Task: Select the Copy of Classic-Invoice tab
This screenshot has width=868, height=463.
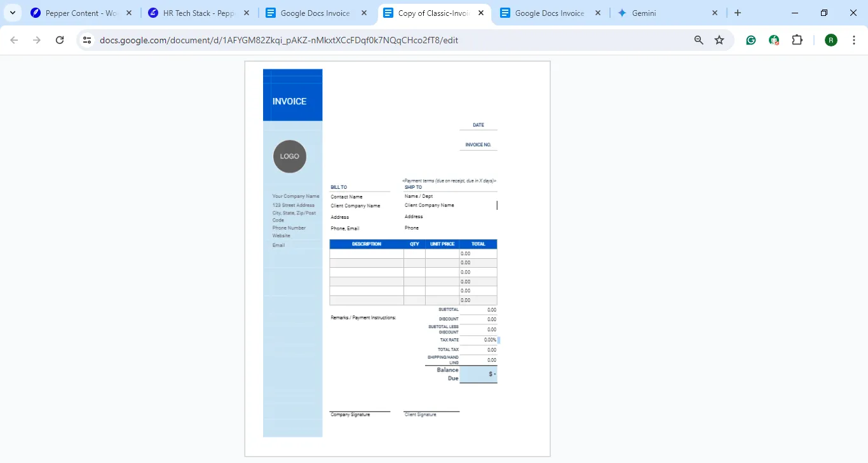Action: 433,13
